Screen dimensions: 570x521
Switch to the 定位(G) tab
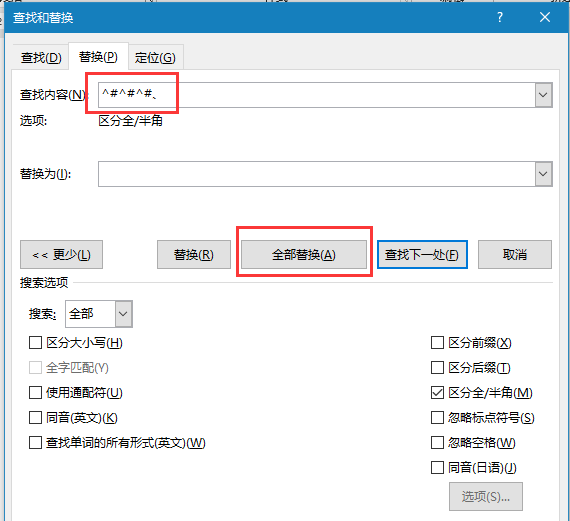click(x=155, y=57)
